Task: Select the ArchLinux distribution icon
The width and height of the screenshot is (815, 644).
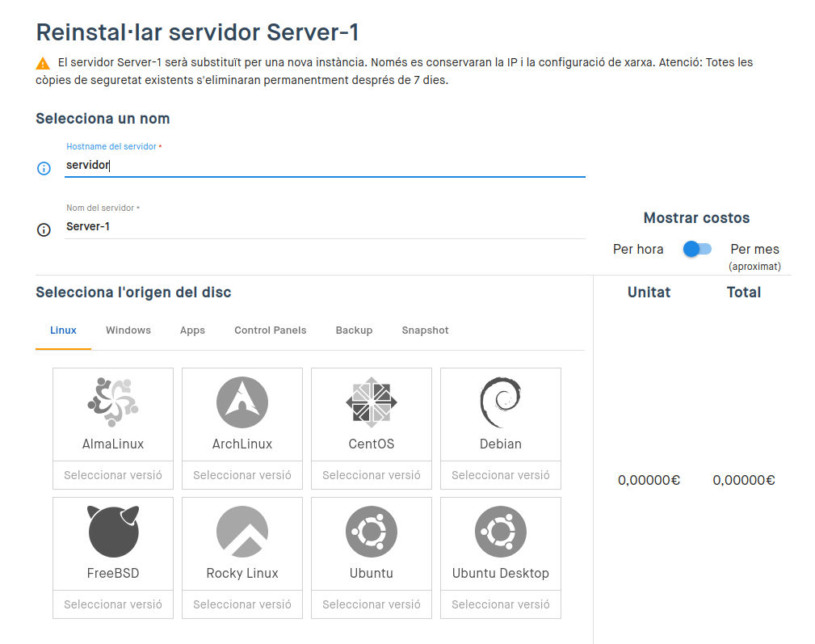Action: click(242, 402)
